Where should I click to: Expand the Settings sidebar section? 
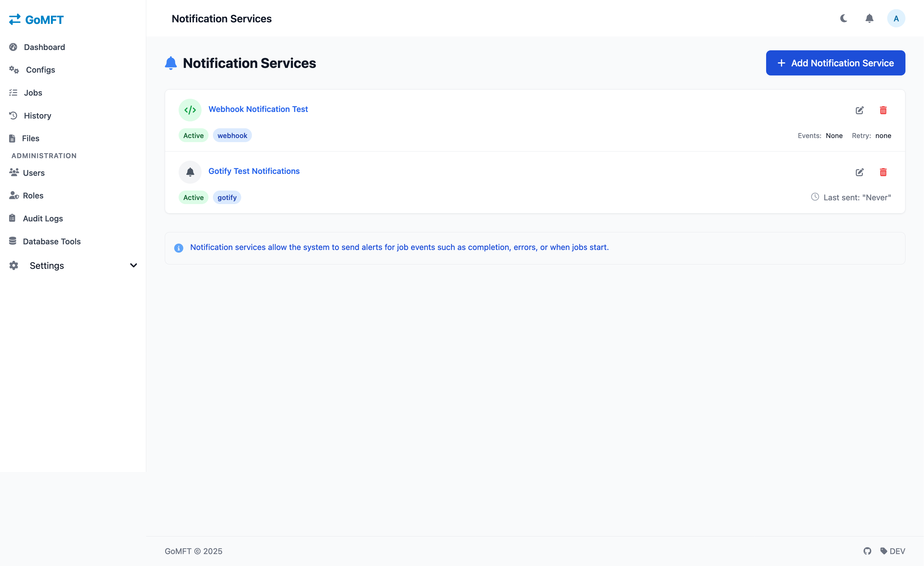[73, 265]
